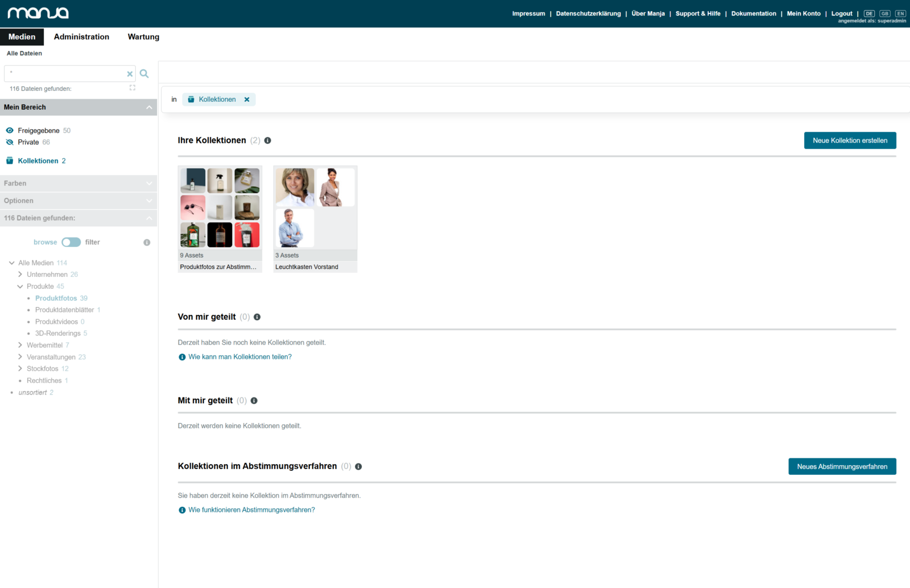Screen dimensions: 910x588
Task: Click the magnifier search icon
Action: pos(144,73)
